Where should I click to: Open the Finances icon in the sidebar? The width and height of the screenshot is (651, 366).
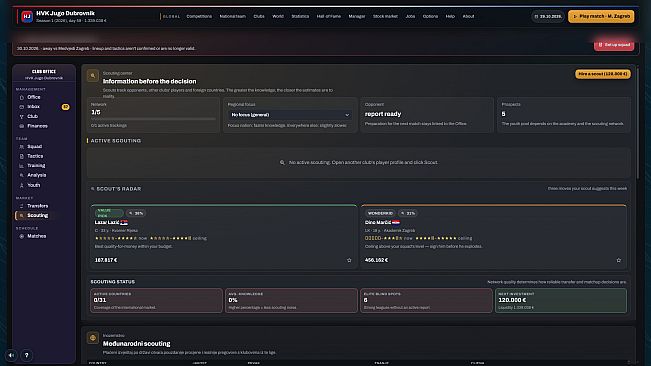22,126
